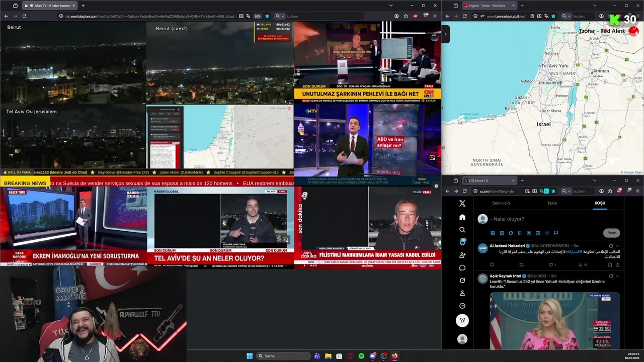Open Discord from the taskbar
Viewport: 644px width, 362px height.
tap(372, 356)
